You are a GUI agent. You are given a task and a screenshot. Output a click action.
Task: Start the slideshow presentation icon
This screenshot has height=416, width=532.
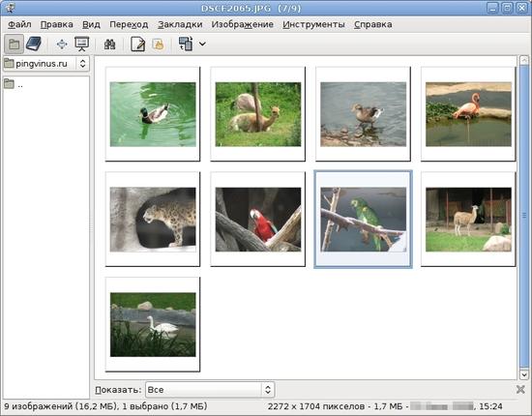click(x=82, y=45)
